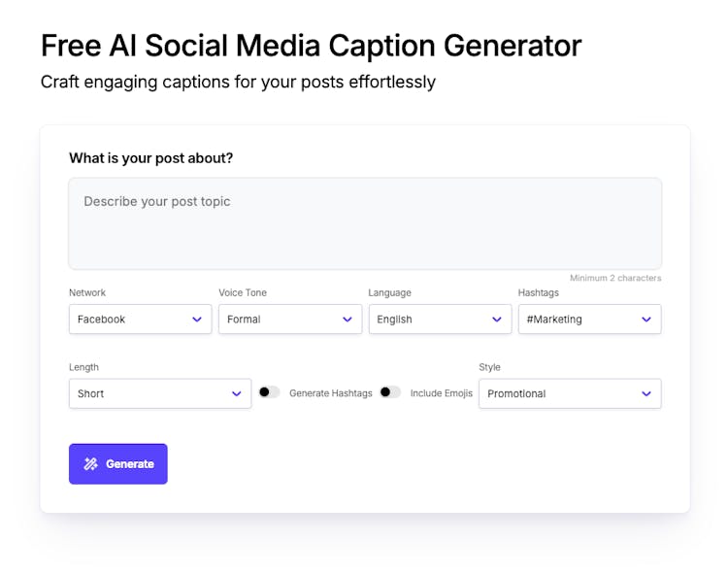The image size is (728, 574).
Task: Enable the Generate Hashtags switch
Action: [269, 392]
